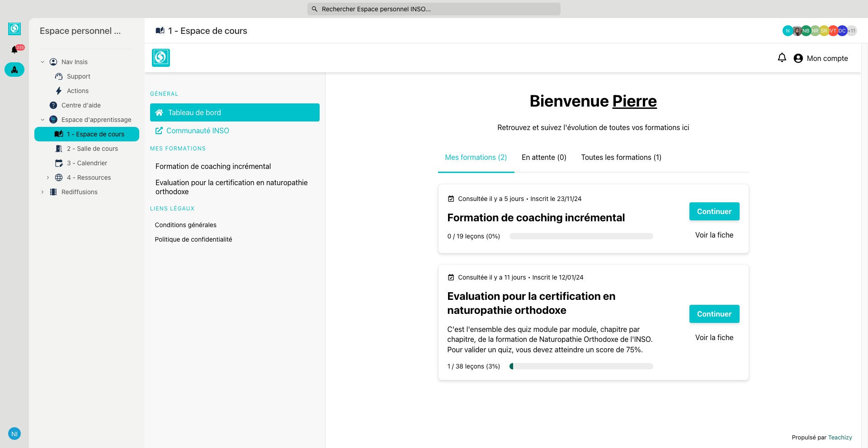Viewport: 868px width, 448px height.
Task: Focus the Rechercher Espace personnel search field
Action: pos(434,9)
